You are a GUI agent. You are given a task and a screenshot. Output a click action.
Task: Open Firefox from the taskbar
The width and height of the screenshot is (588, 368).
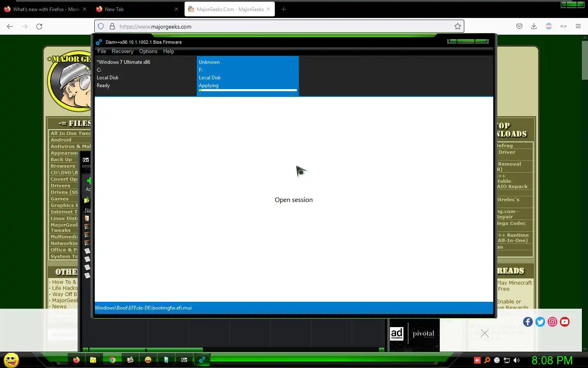pos(76,360)
